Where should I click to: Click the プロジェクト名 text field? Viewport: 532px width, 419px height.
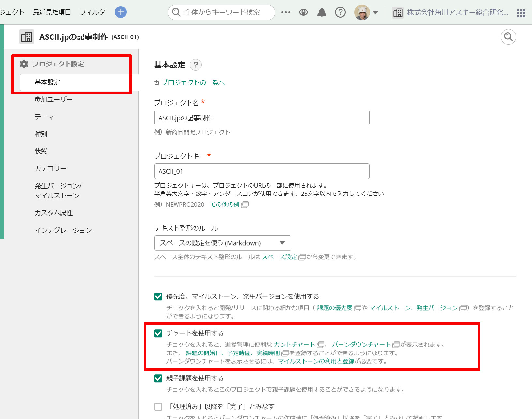coord(262,118)
